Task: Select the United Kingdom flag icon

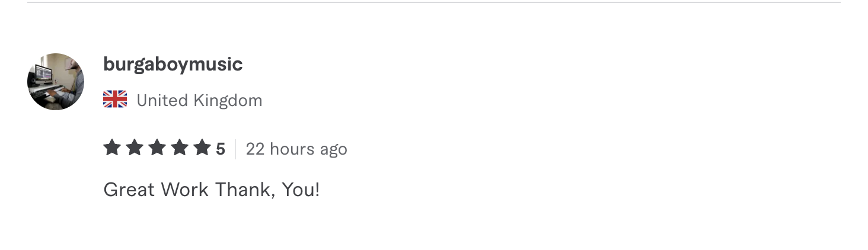Action: (x=115, y=100)
